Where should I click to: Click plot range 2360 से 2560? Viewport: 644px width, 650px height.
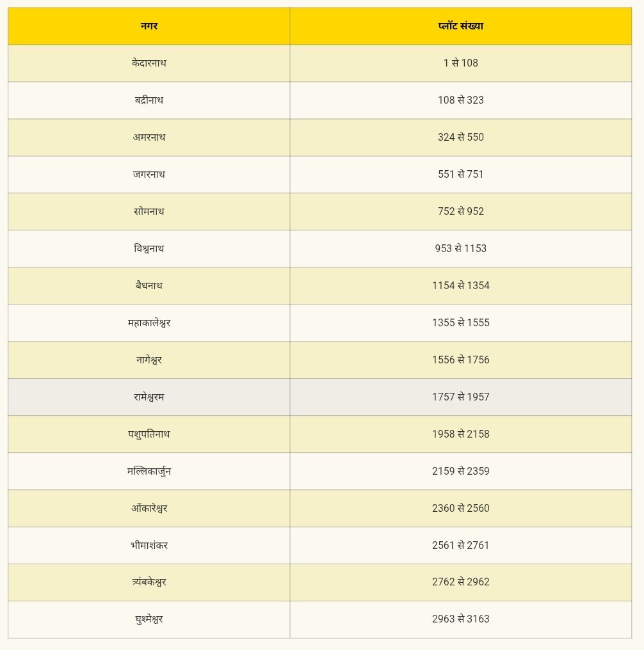point(461,508)
